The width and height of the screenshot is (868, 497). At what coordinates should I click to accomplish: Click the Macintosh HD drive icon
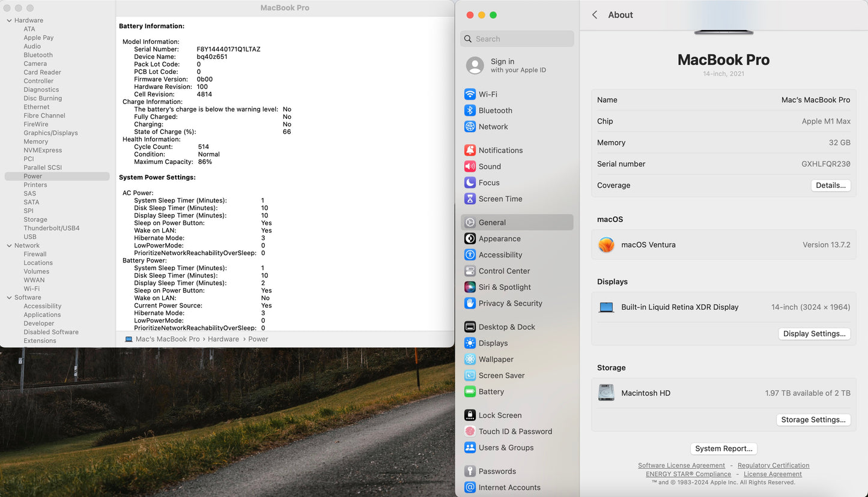click(x=606, y=393)
